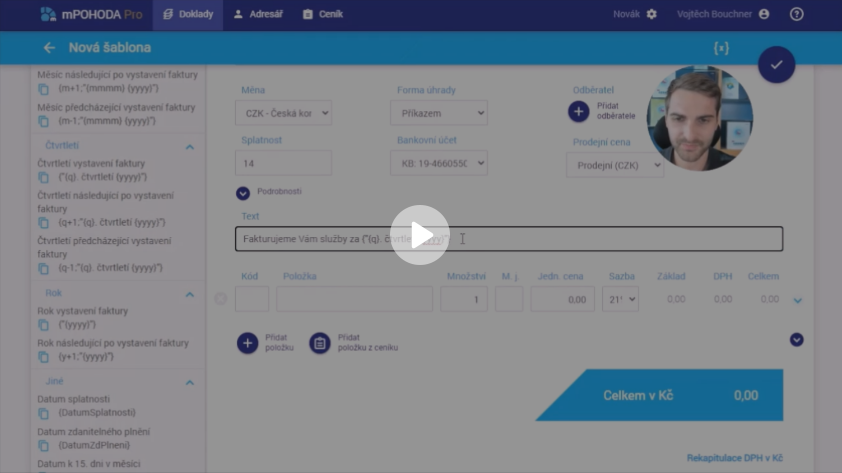842x473 pixels.
Task: Click the Přidat odběratele plus icon
Action: [x=578, y=112]
